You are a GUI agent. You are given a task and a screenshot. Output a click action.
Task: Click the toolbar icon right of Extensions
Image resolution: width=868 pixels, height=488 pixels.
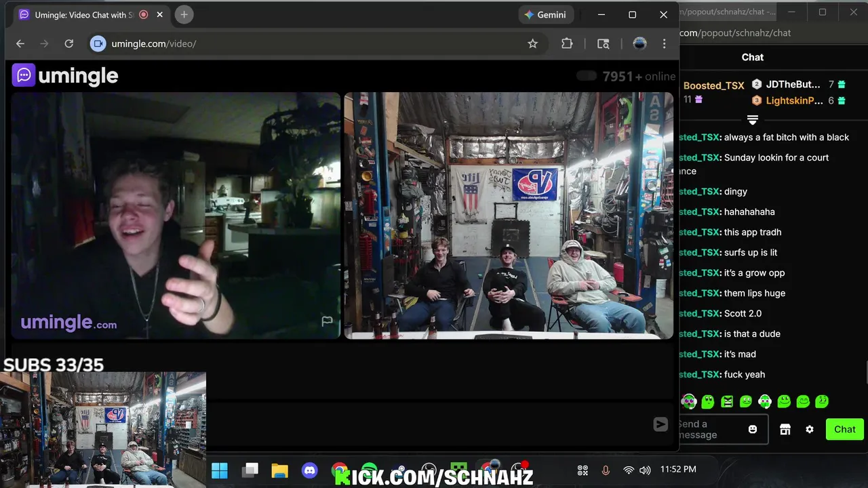click(603, 43)
